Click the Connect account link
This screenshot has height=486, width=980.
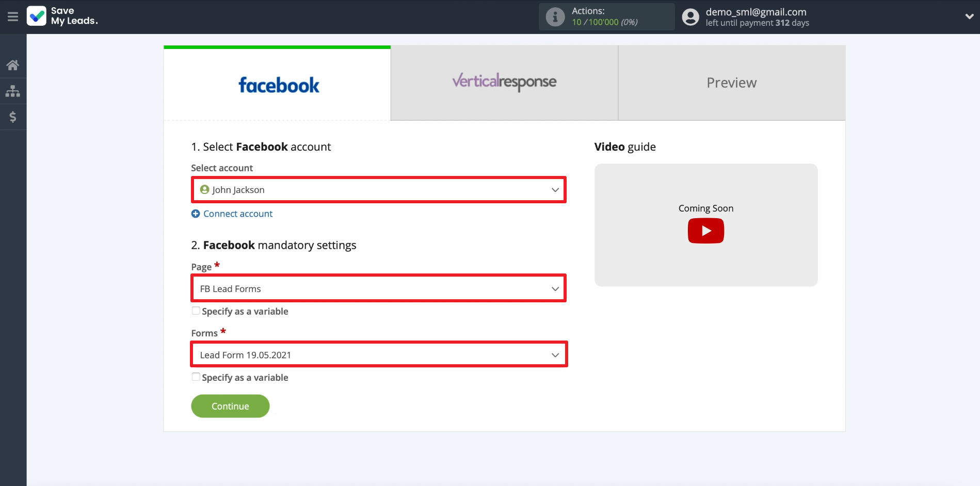pos(238,214)
